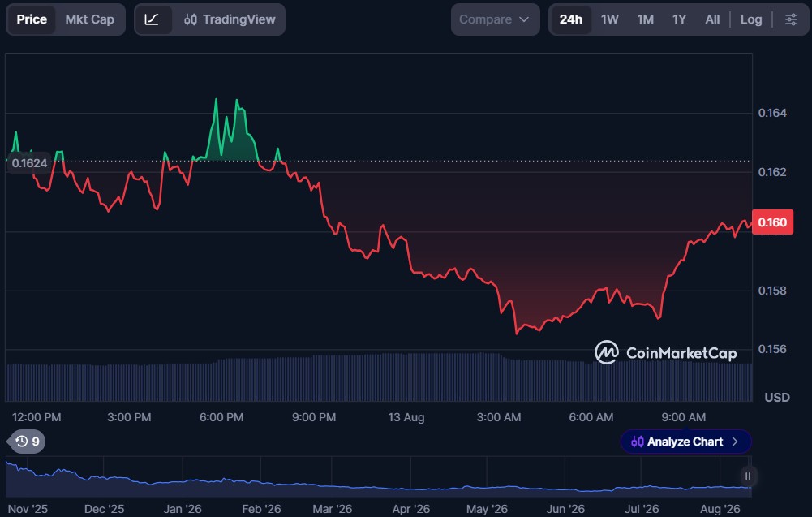The image size is (812, 517).
Task: Click the 6:00 AM time label
Action: point(591,417)
